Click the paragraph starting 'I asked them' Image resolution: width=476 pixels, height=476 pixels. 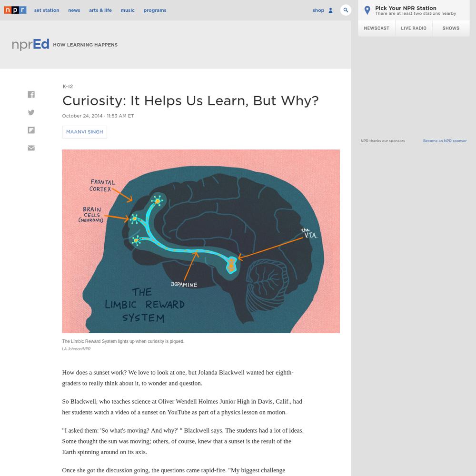point(183,441)
